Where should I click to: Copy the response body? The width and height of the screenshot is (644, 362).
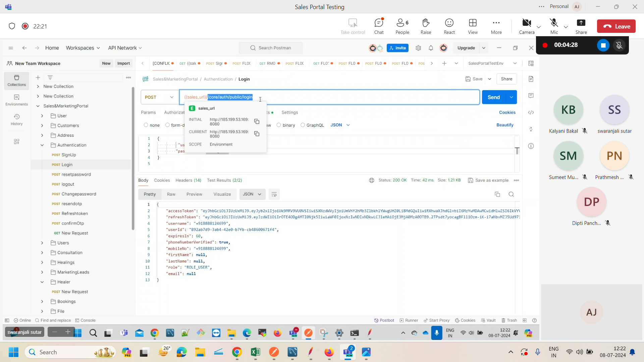pyautogui.click(x=497, y=194)
